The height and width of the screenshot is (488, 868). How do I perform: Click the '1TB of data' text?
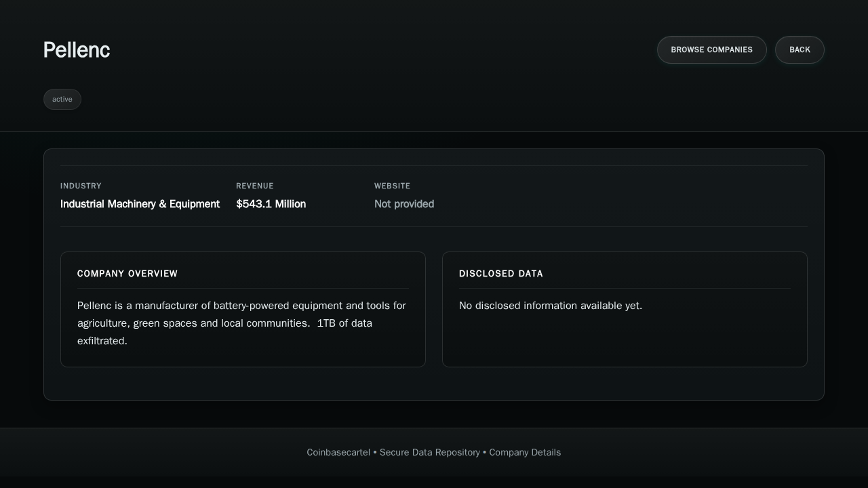pos(344,323)
